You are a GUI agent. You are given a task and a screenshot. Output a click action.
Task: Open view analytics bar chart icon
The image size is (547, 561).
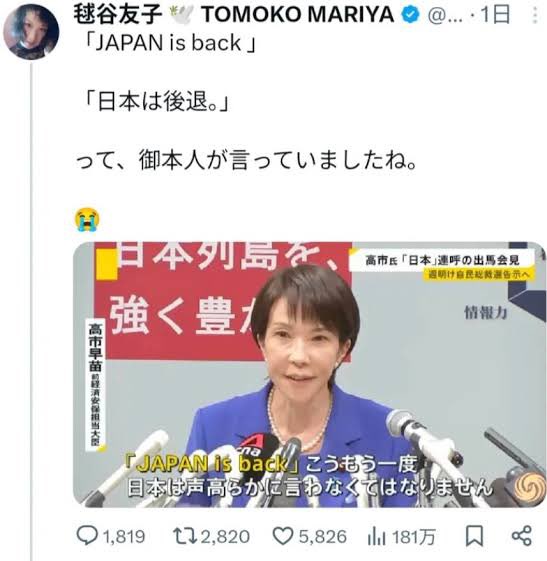pos(376,536)
